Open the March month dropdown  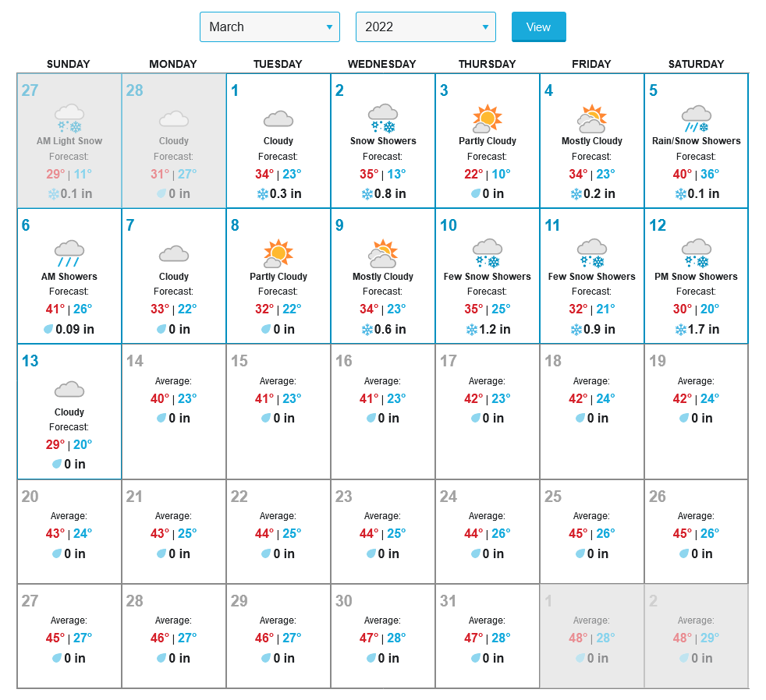269,27
